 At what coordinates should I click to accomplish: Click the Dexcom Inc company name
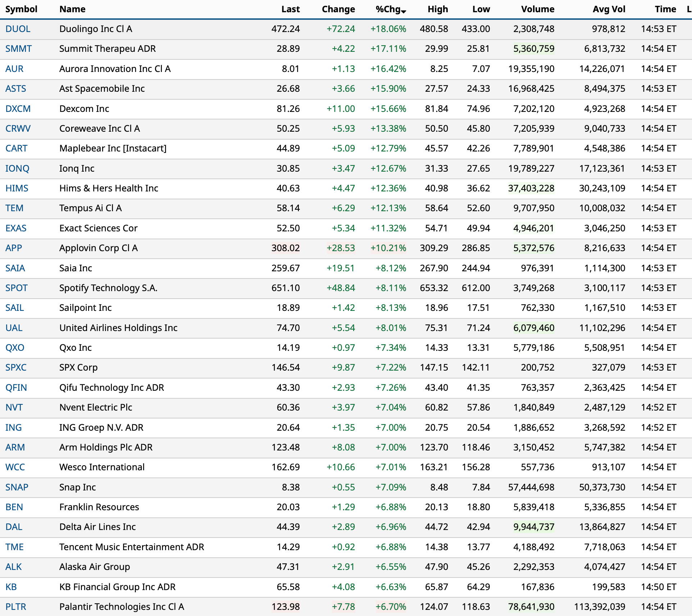pos(84,109)
